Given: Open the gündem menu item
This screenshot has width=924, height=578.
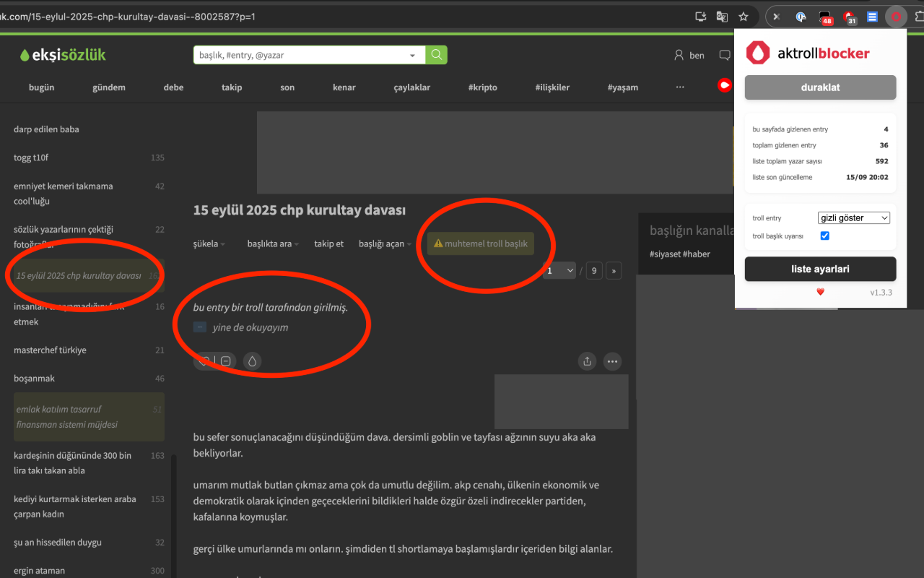Looking at the screenshot, I should tap(109, 87).
